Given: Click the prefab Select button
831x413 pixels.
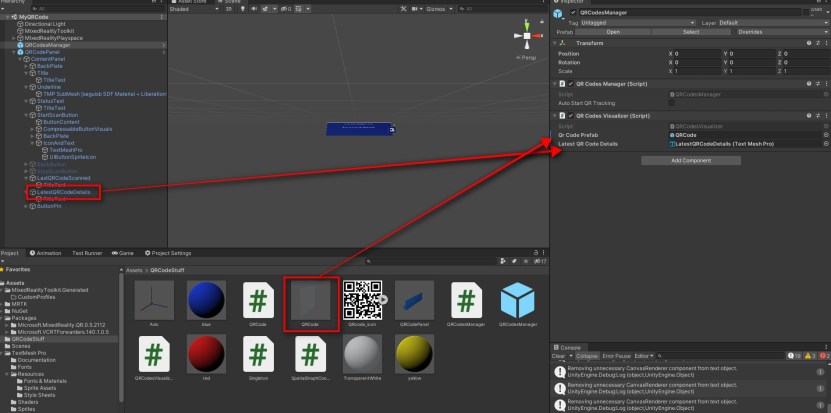Looking at the screenshot, I should (691, 32).
